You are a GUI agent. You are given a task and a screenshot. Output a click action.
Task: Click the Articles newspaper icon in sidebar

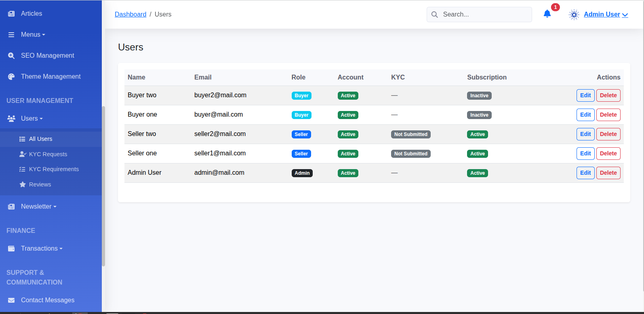click(x=11, y=14)
